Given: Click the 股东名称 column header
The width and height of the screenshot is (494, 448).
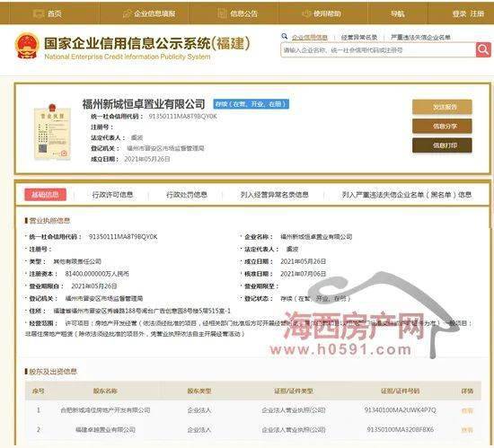Looking at the screenshot, I should click(105, 391).
